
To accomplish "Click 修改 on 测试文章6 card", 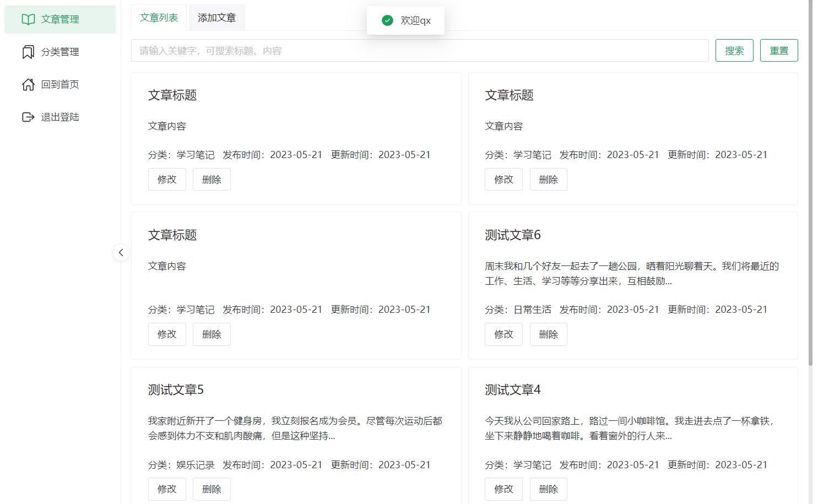I will pos(503,334).
